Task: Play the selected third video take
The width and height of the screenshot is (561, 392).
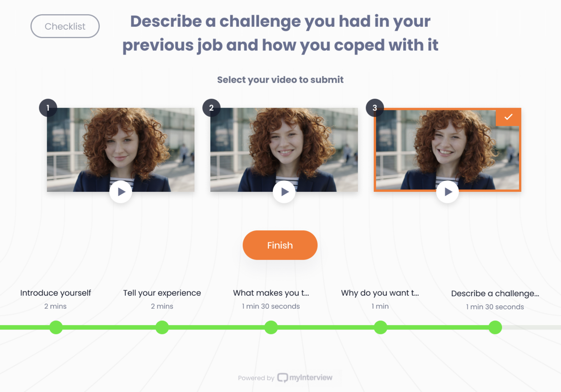Action: [x=447, y=192]
